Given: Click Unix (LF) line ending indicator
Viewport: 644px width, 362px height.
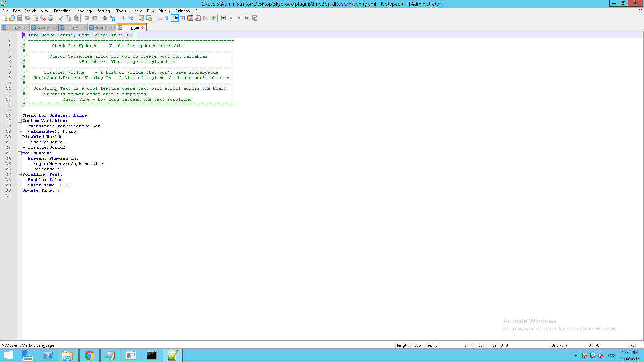Looking at the screenshot, I should [559, 345].
